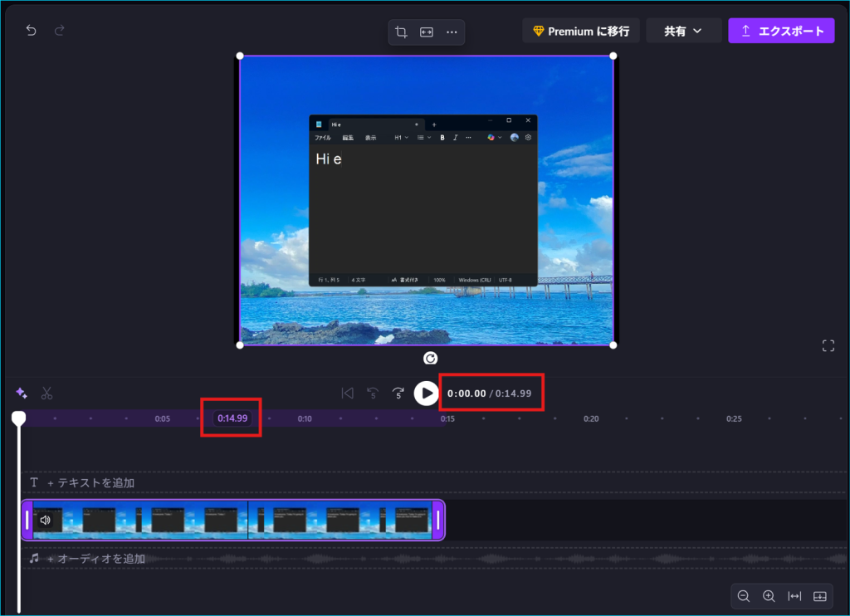850x616 pixels.
Task: Click the purple エクスポート button
Action: [781, 31]
